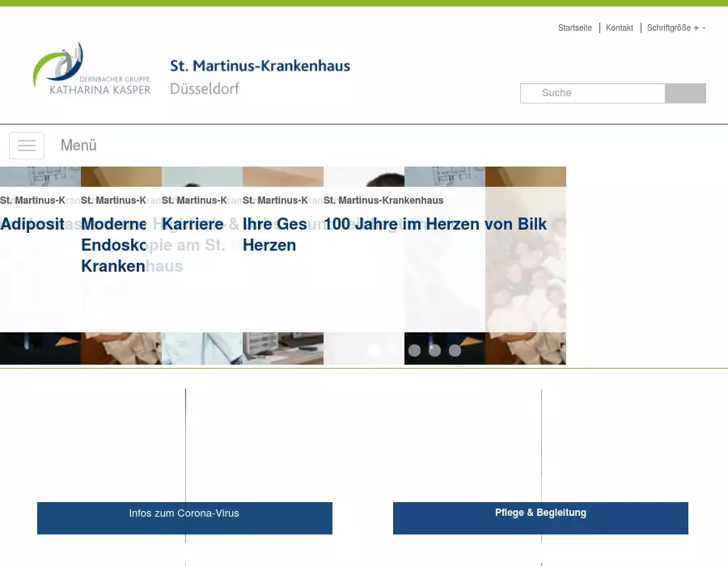The height and width of the screenshot is (566, 728).
Task: Open the Kontakt page link
Action: [x=619, y=27]
